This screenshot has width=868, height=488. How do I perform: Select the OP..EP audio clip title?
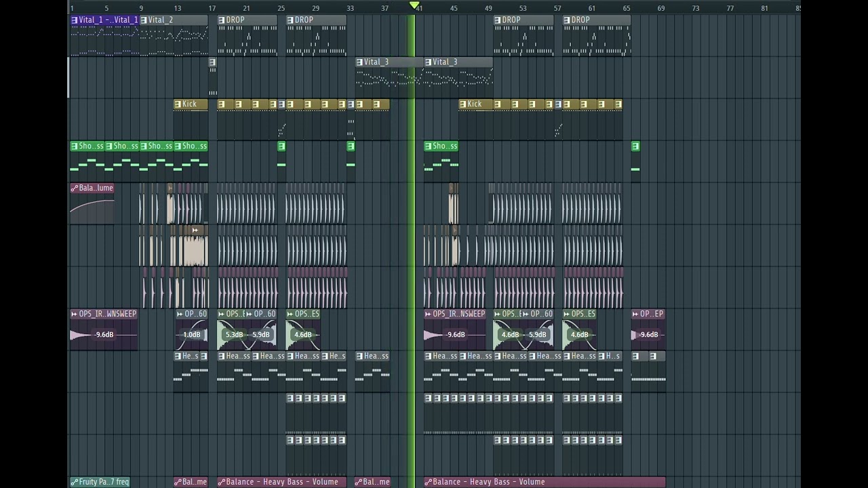pos(652,314)
